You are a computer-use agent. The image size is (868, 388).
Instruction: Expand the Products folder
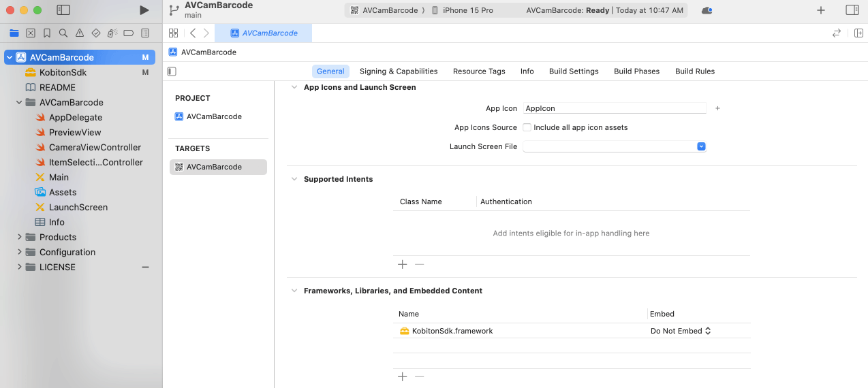pyautogui.click(x=19, y=237)
